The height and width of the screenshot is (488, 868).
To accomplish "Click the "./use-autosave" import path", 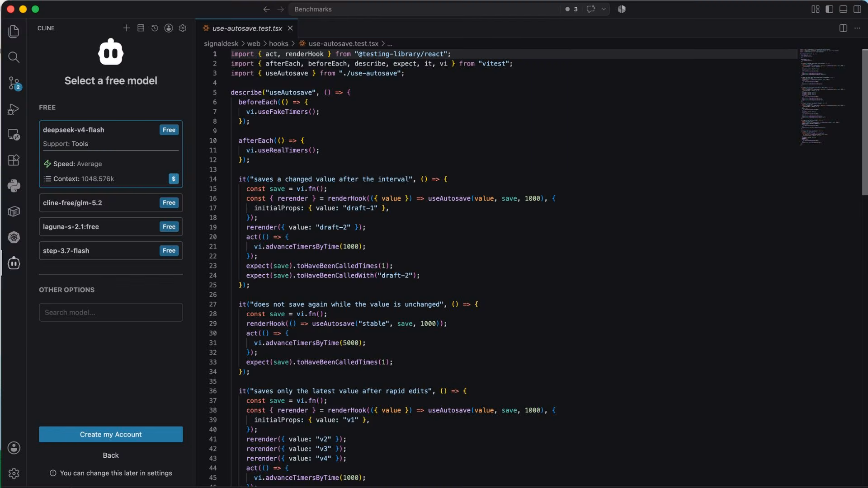I will tap(369, 73).
